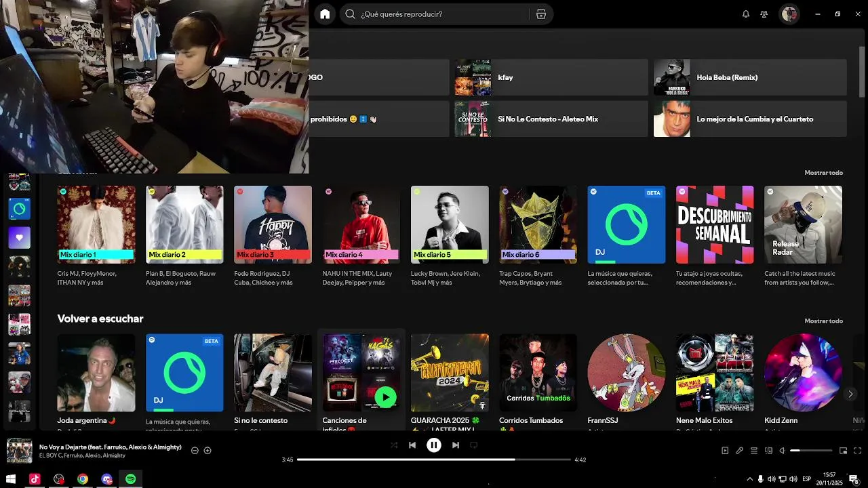The image size is (868, 488).
Task: Change input language ESP in tray
Action: (x=806, y=479)
